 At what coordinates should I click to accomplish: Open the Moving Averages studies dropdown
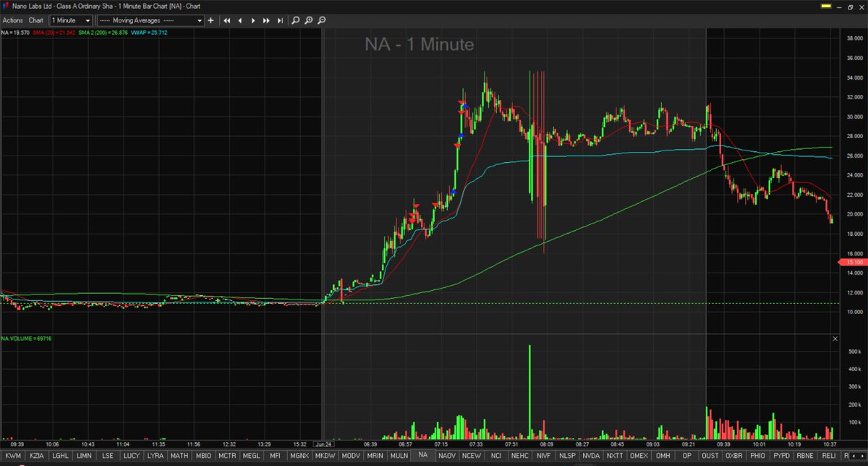[150, 21]
